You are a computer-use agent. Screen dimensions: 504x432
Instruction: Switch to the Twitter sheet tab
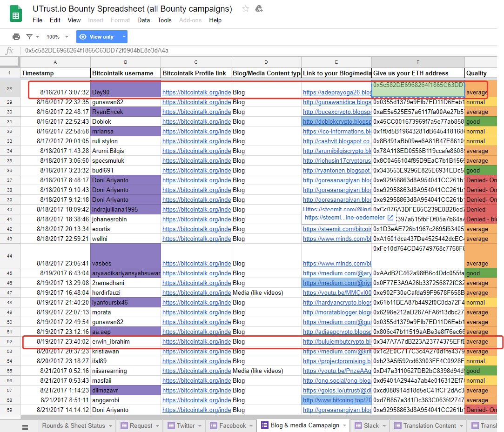[x=186, y=425]
